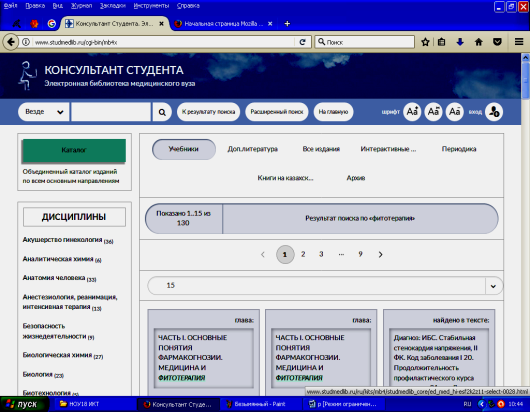Image resolution: width=531 pixels, height=412 pixels.
Task: Reload the page with the refresh icon
Action: point(302,42)
